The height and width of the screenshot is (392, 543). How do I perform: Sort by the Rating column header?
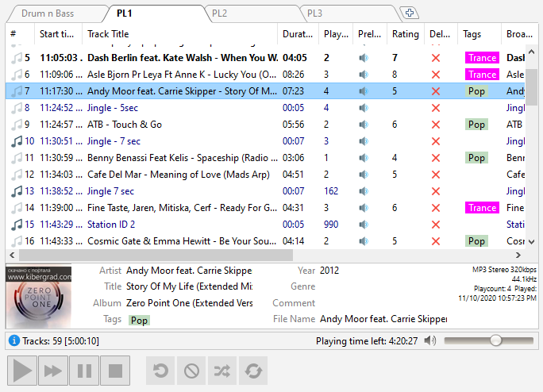(x=406, y=34)
